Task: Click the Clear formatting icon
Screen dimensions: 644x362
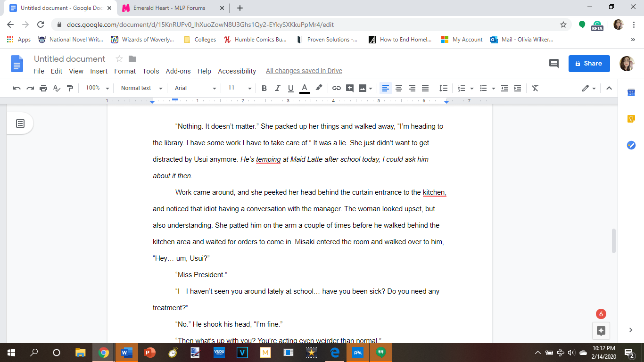Action: pos(535,88)
